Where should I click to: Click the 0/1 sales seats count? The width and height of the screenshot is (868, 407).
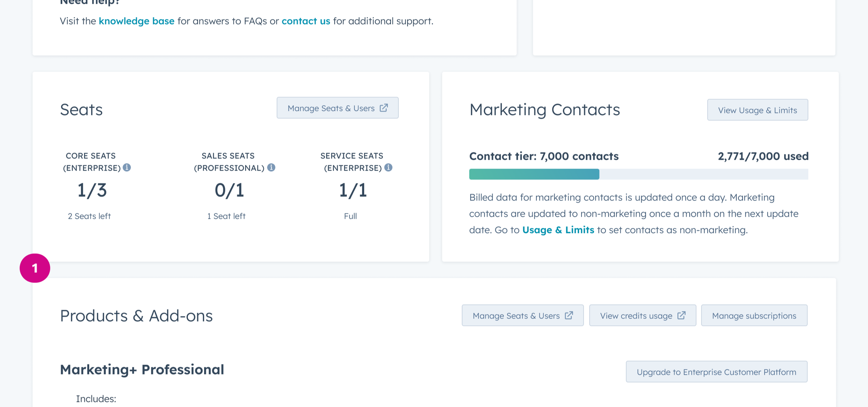pos(229,190)
